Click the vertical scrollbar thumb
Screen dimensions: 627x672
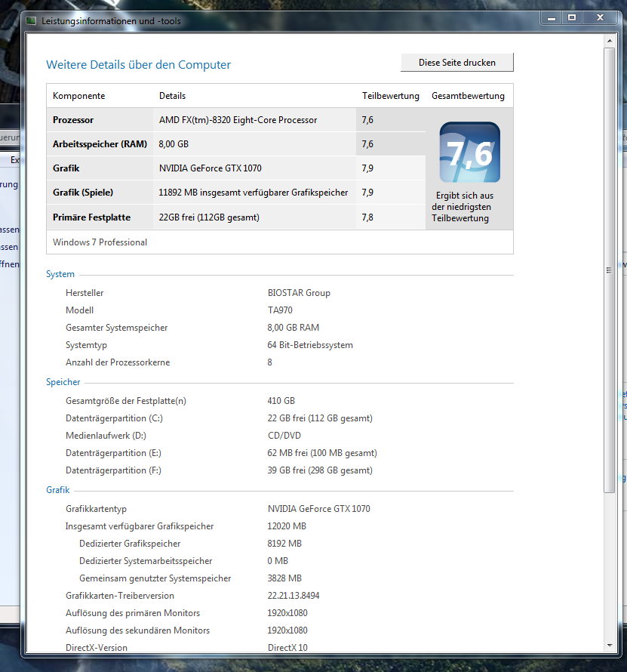(610, 270)
